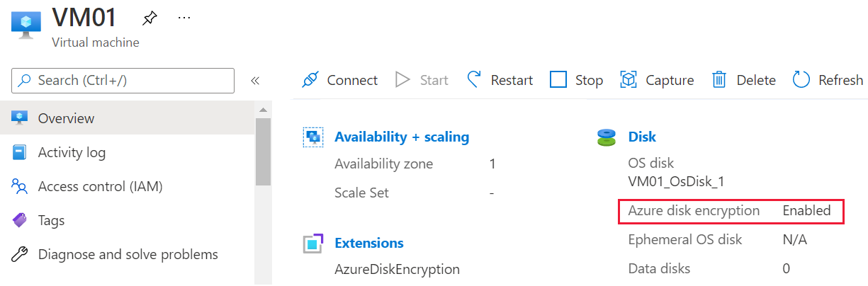
Task: Click the Stop square icon
Action: 558,80
